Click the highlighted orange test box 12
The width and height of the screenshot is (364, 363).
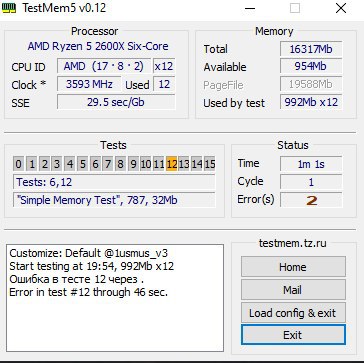click(x=171, y=164)
